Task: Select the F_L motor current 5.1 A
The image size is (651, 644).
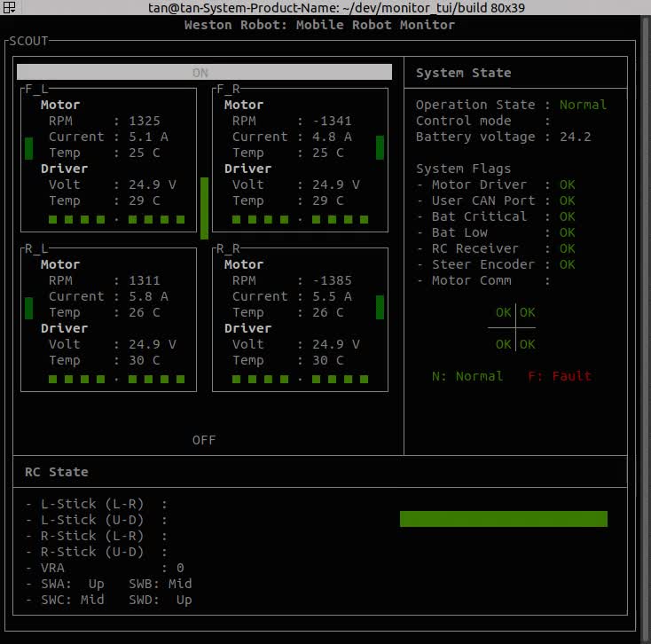Action: point(148,137)
